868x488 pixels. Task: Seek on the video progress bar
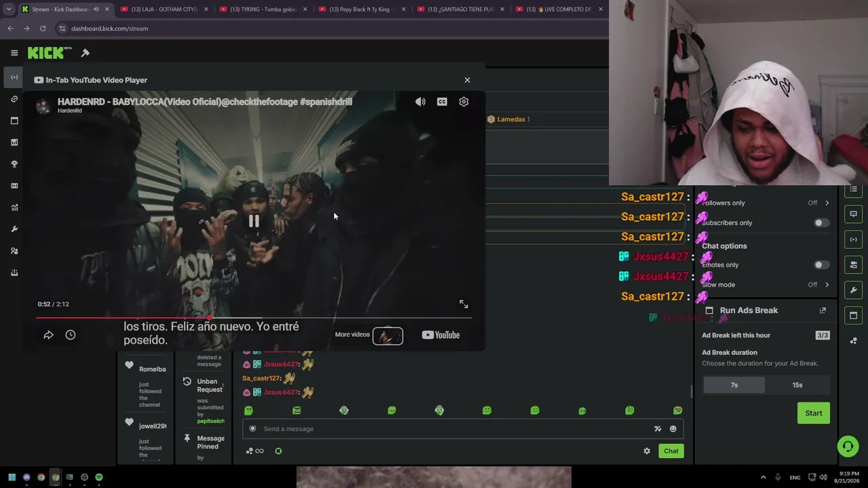click(254, 317)
